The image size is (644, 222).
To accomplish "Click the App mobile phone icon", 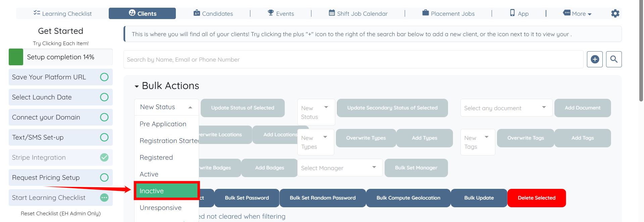I will 512,13.
